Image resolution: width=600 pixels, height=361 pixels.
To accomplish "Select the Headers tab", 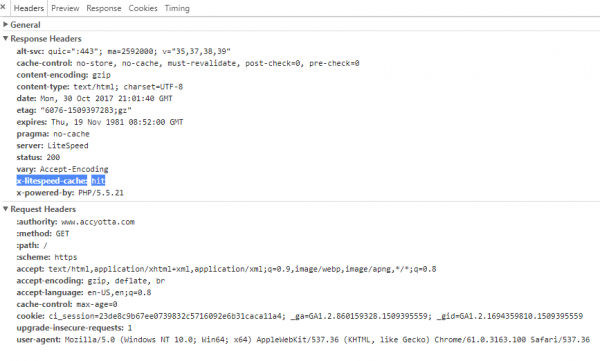I will point(29,8).
